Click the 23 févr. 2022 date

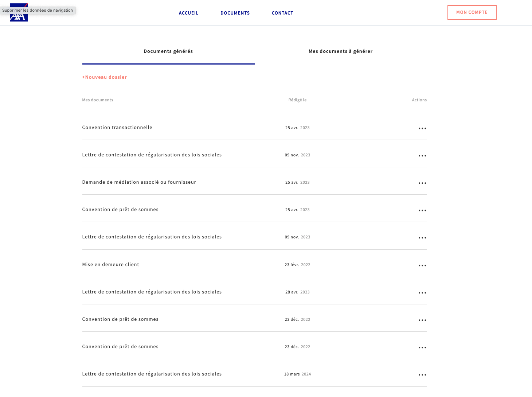click(297, 265)
